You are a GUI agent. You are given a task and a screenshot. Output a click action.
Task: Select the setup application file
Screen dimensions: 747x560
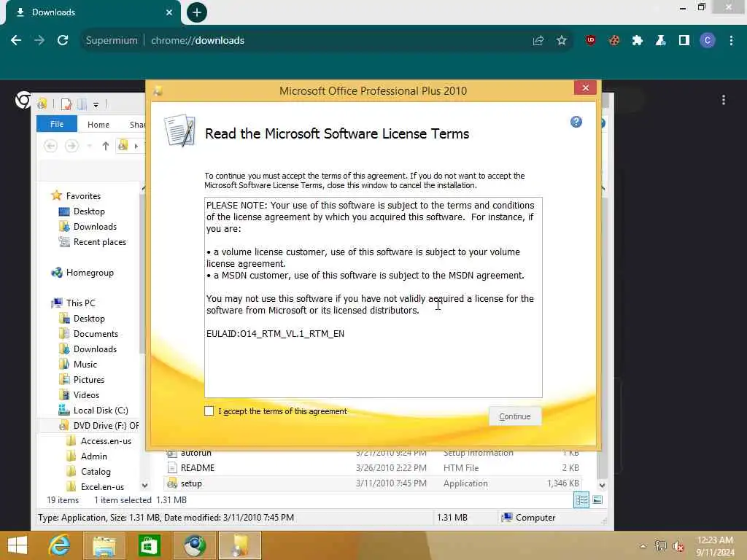click(x=373, y=483)
